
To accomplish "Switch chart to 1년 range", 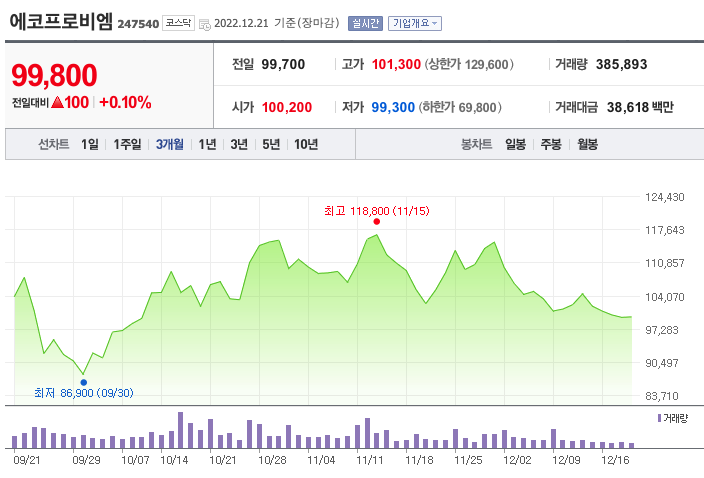I will click(x=207, y=144).
